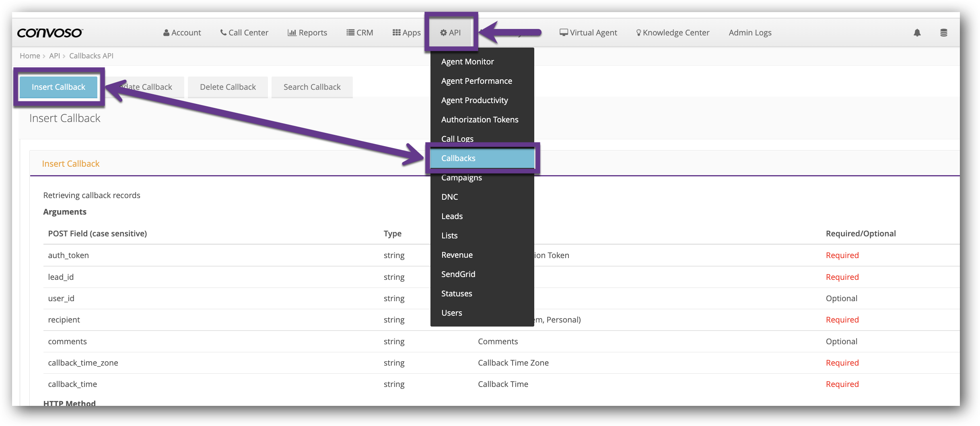Image resolution: width=980 pixels, height=426 pixels.
Task: Select SendGrid from API dropdown
Action: click(x=482, y=274)
